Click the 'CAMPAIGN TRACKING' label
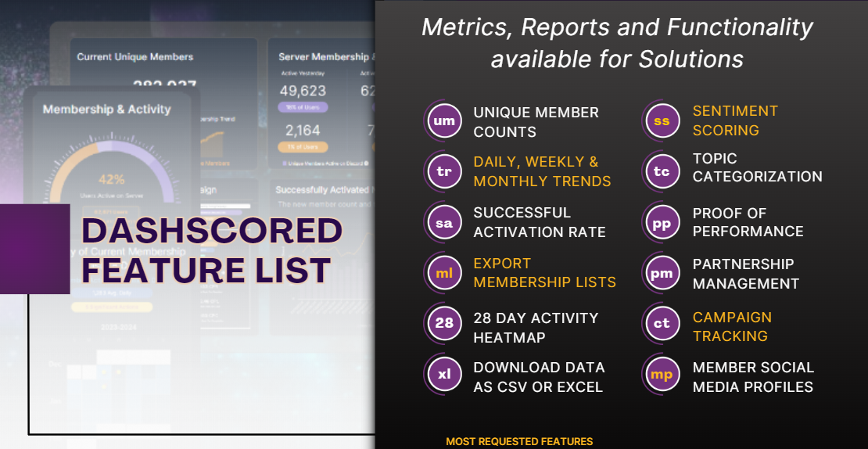 (732, 326)
